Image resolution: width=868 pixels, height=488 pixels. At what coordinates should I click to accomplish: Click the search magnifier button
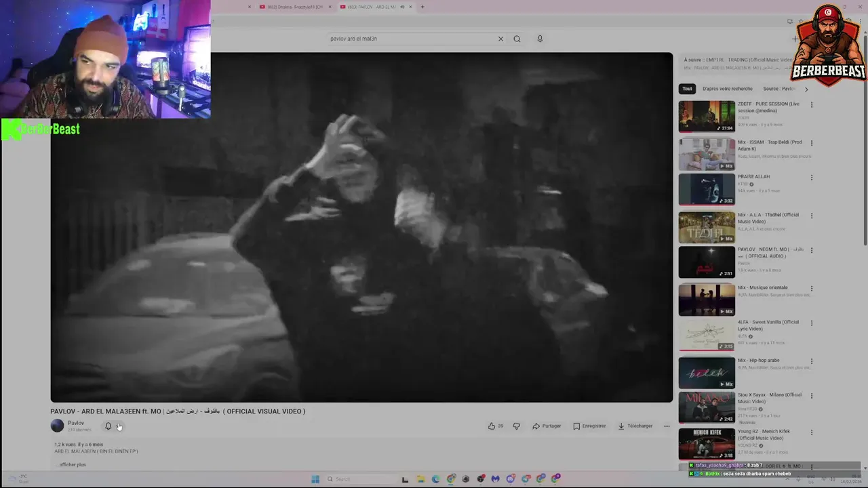(517, 39)
